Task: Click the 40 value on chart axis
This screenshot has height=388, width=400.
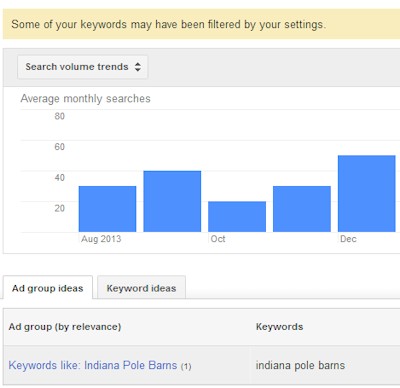Action: (x=60, y=178)
